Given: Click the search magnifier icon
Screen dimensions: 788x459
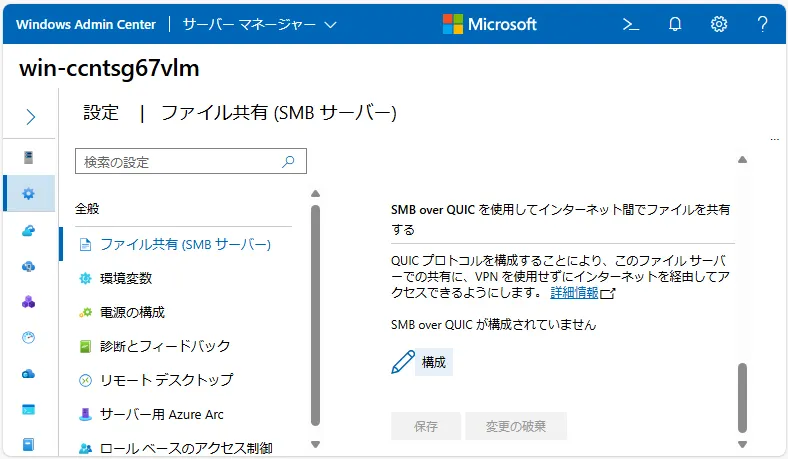Looking at the screenshot, I should (288, 161).
